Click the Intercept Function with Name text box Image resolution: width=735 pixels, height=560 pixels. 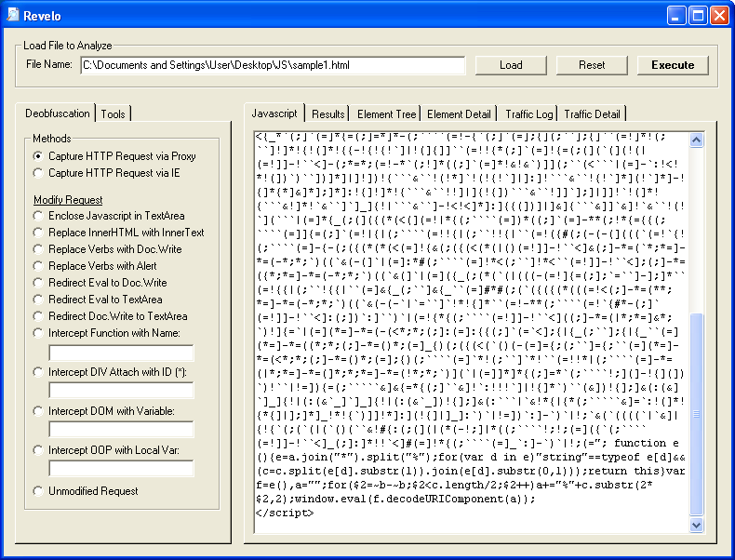point(121,353)
